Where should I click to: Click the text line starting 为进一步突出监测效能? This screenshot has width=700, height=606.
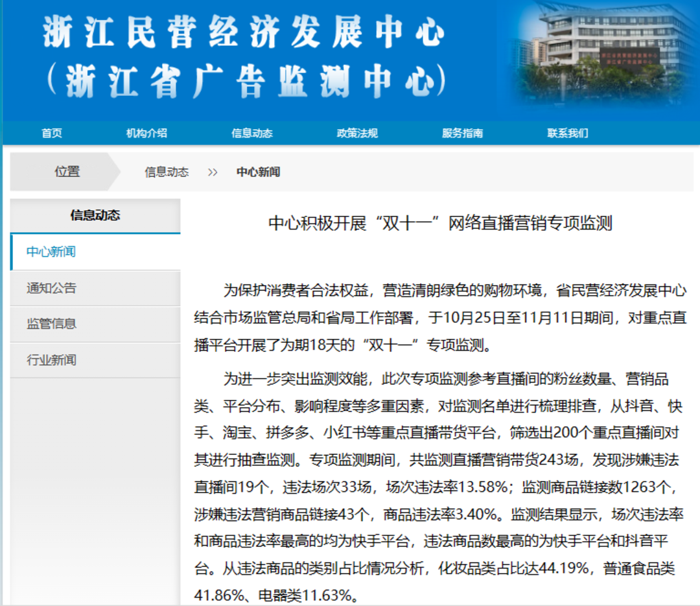[x=445, y=379]
